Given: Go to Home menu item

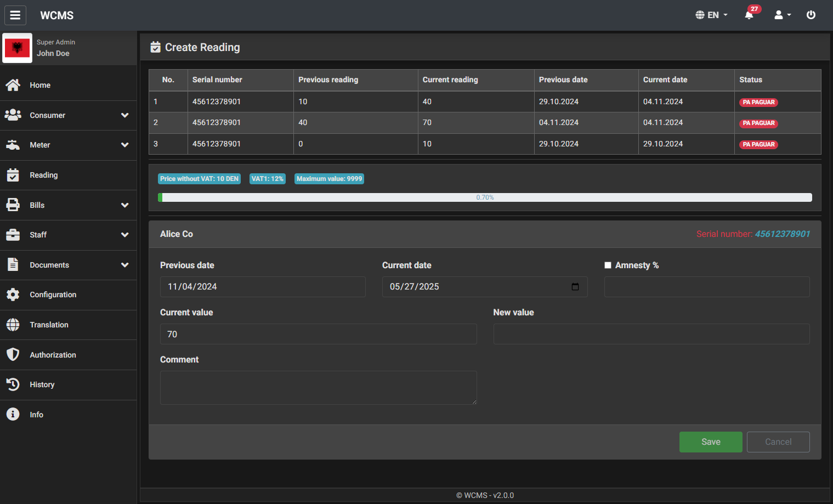Looking at the screenshot, I should coord(69,85).
